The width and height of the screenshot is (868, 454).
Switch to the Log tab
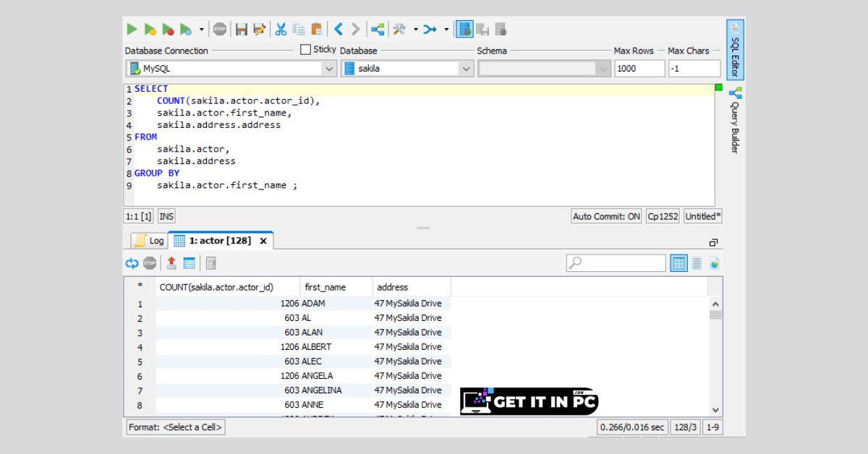149,241
